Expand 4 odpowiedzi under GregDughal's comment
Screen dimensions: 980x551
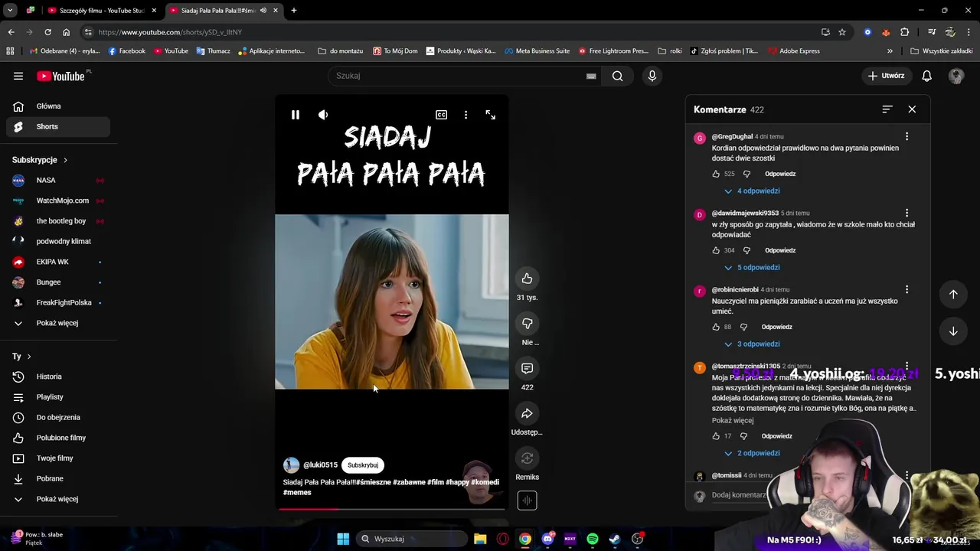pos(752,191)
